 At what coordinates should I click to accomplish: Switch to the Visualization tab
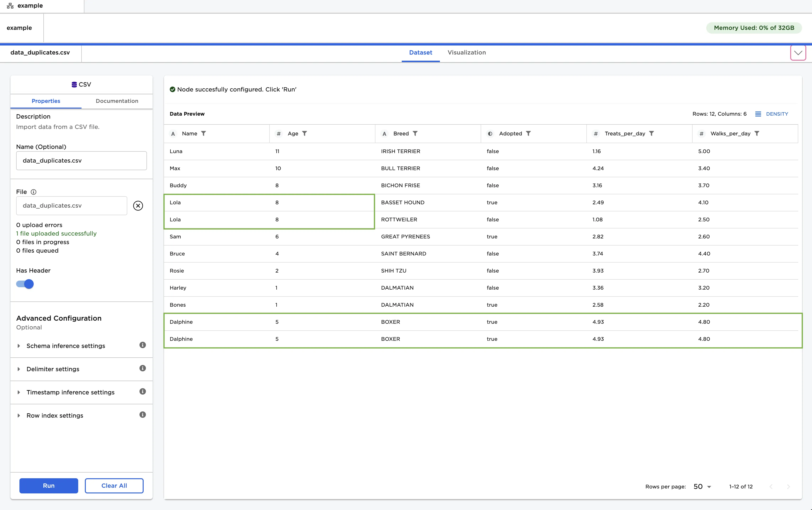[x=466, y=53]
